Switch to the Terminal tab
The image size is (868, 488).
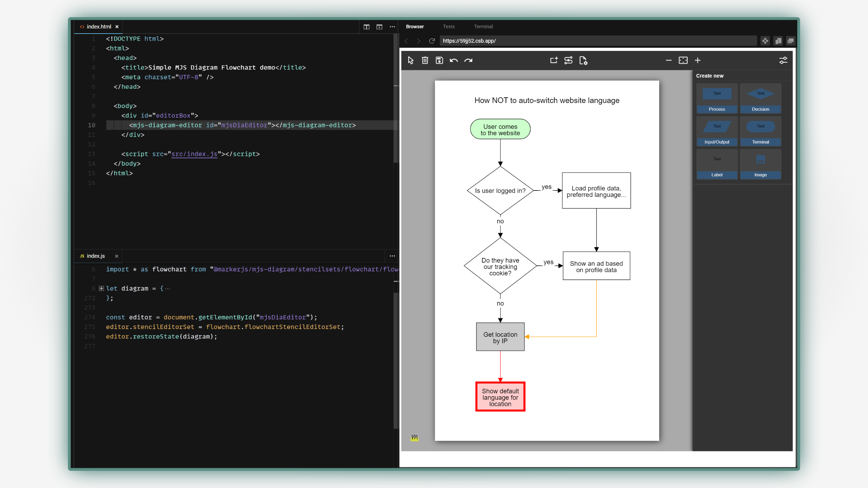click(x=483, y=26)
